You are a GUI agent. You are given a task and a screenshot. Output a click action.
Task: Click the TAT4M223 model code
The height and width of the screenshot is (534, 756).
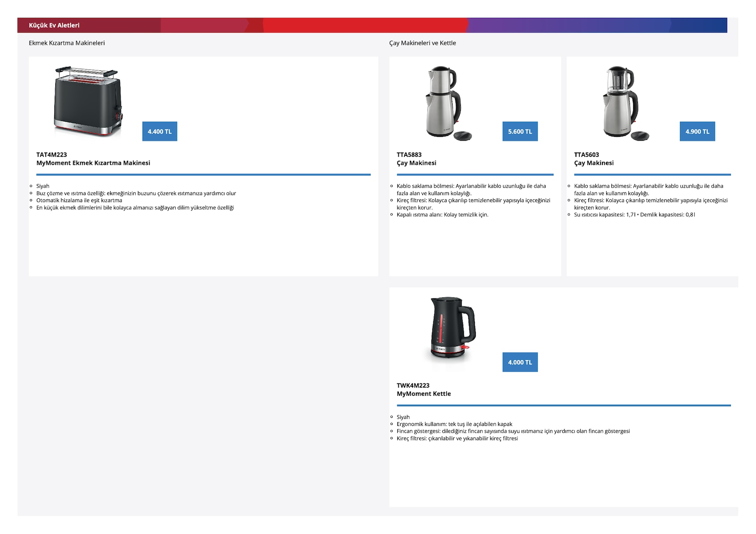pos(52,155)
